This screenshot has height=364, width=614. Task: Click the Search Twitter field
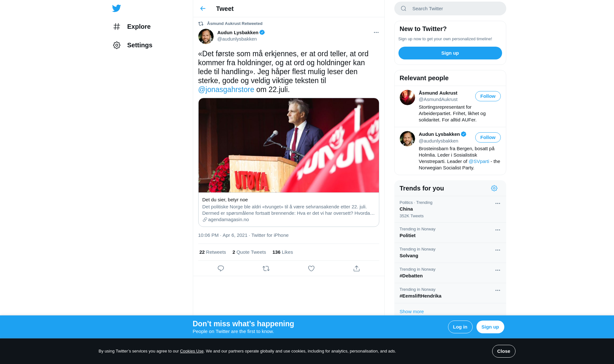(450, 9)
